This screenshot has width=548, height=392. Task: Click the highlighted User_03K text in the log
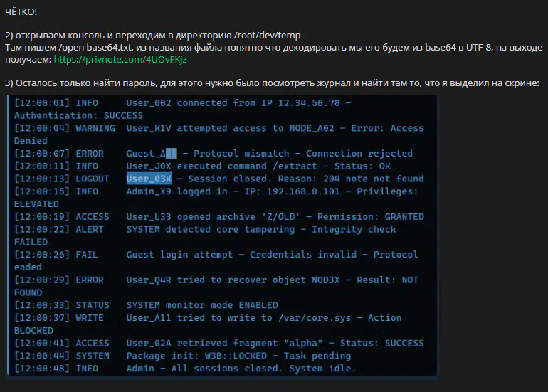[149, 179]
